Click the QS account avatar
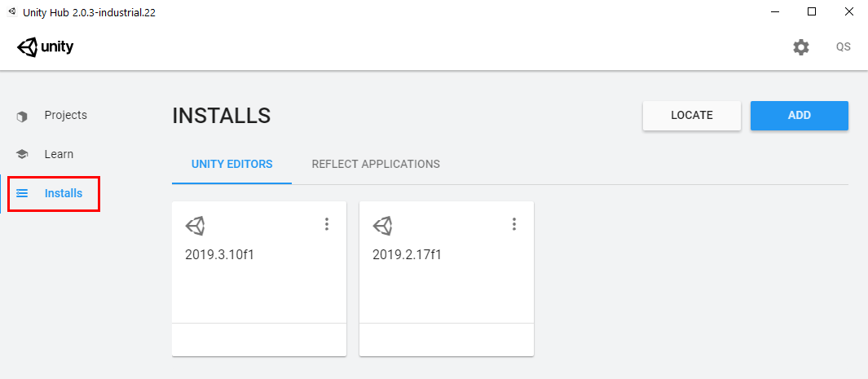 [843, 47]
